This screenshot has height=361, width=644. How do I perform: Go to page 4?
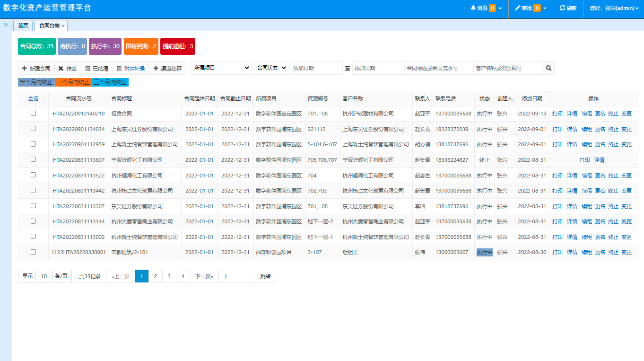click(x=183, y=276)
